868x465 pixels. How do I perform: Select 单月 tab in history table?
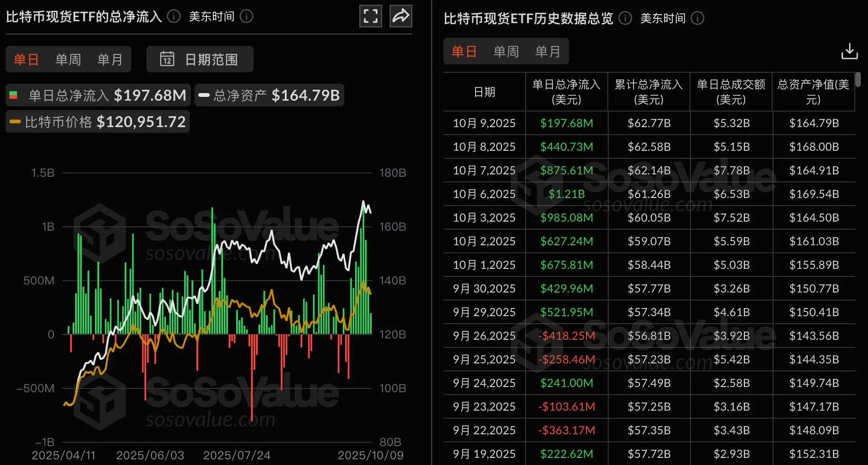tap(547, 52)
